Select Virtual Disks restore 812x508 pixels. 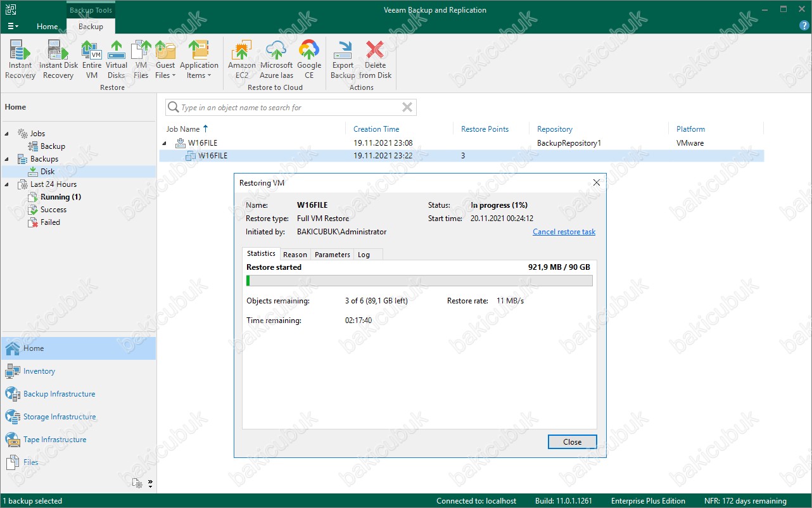(x=117, y=60)
